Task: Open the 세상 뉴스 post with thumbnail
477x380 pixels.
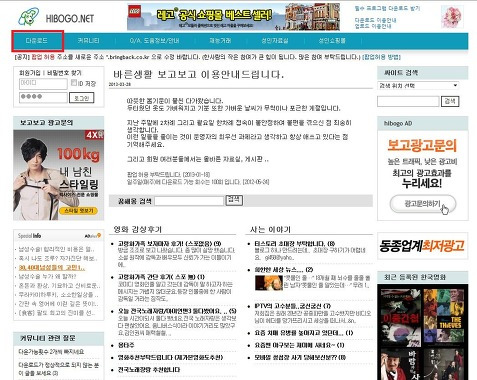Action: coord(284,270)
